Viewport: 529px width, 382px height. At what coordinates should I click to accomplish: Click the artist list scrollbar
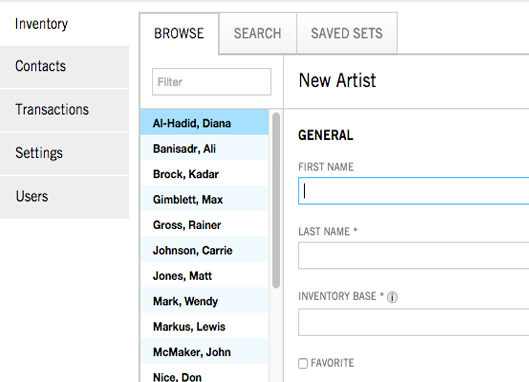click(276, 200)
